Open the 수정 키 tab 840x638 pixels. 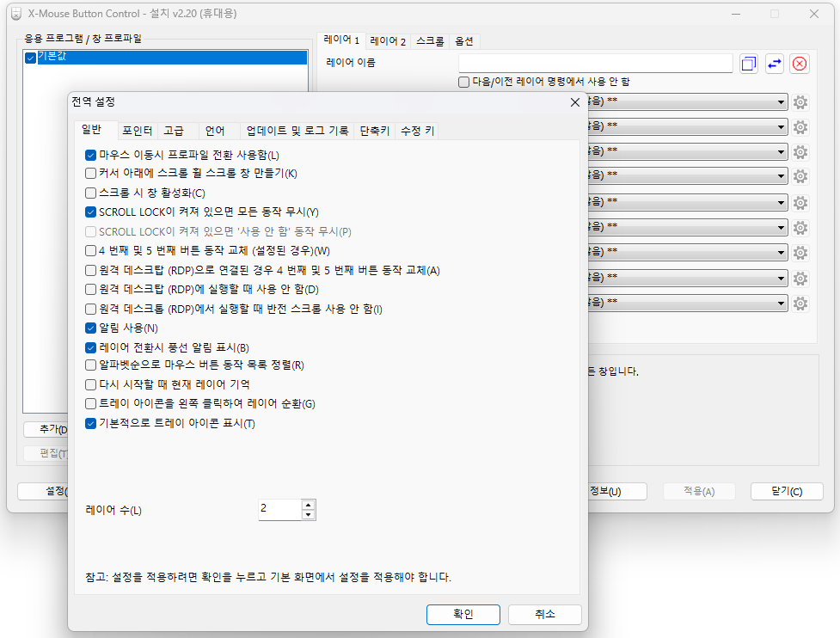[x=417, y=131]
